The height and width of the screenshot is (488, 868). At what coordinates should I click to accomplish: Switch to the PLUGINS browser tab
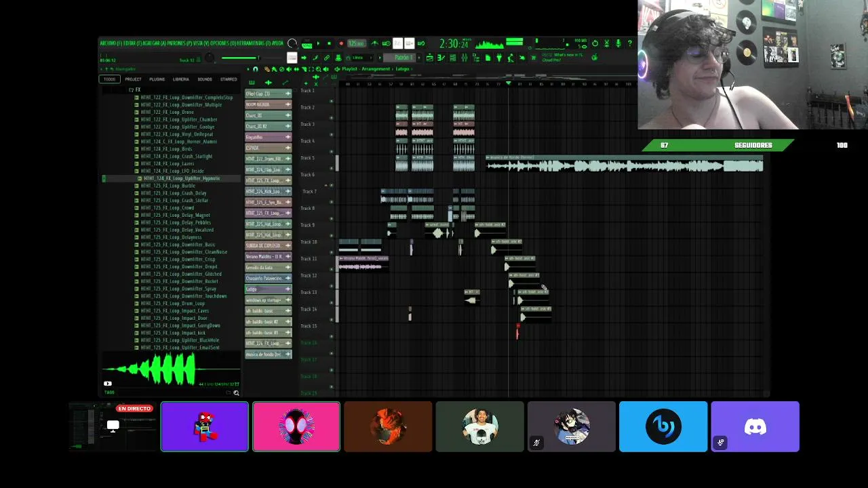point(157,79)
